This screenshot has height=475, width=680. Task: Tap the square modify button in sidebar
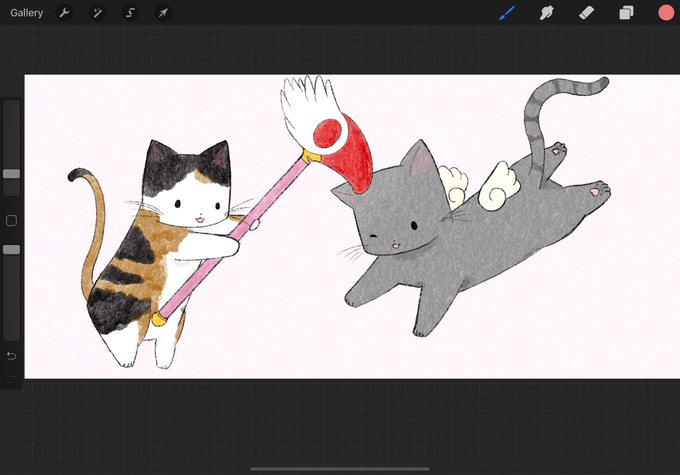pos(11,220)
